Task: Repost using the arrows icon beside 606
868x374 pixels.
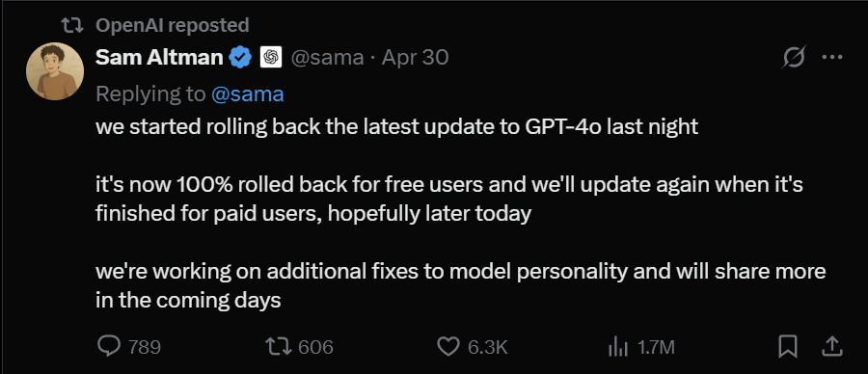Action: [278, 347]
